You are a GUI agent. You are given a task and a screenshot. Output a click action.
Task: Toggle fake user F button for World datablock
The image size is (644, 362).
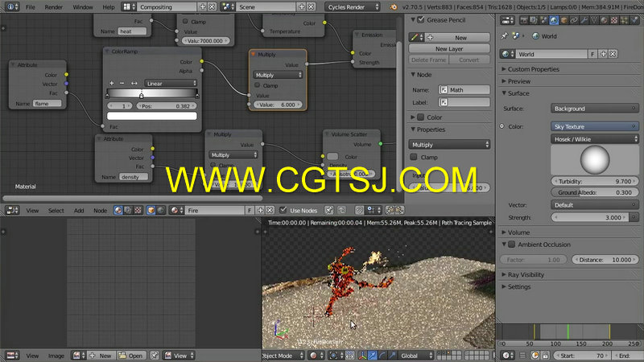592,54
